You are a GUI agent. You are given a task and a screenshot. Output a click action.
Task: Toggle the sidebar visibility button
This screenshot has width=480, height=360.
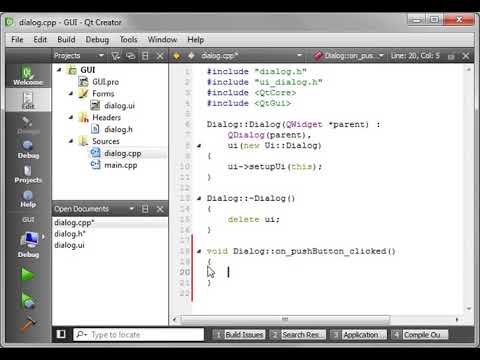click(61, 334)
